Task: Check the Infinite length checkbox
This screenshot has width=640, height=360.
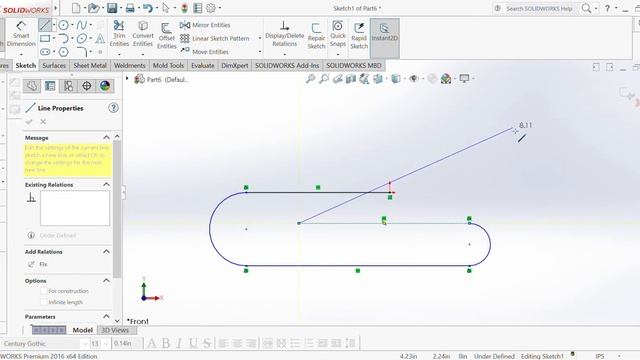Action: [44, 302]
